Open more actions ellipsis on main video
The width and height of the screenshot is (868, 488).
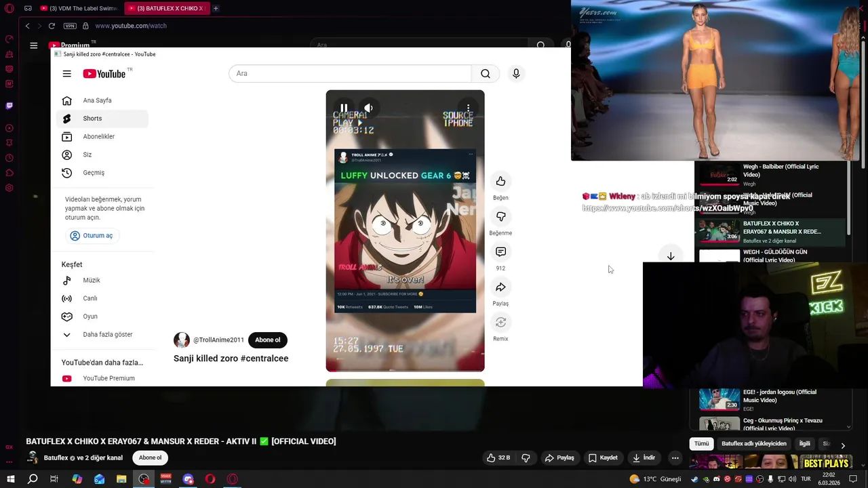point(675,458)
